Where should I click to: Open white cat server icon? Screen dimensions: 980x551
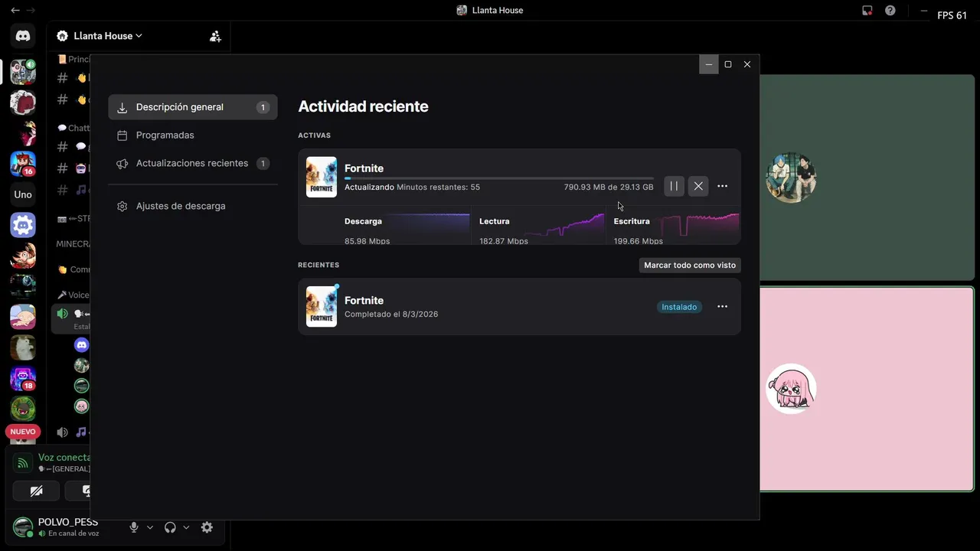pyautogui.click(x=23, y=347)
